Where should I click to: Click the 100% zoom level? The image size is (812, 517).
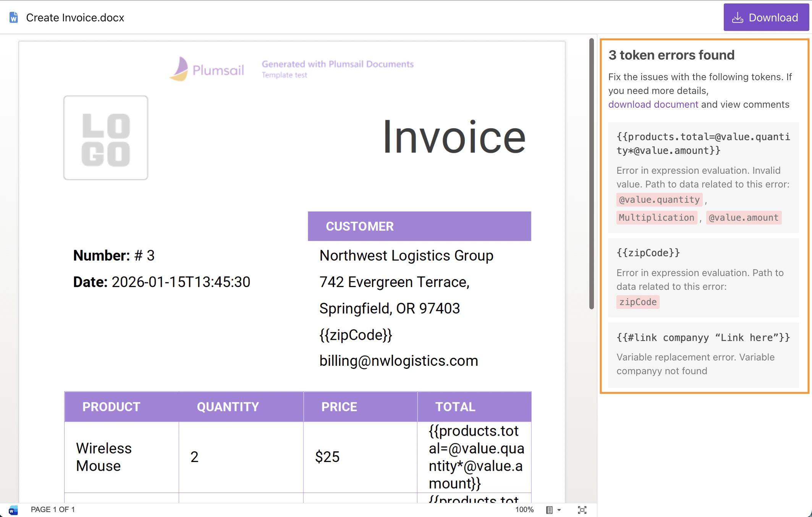[524, 510]
